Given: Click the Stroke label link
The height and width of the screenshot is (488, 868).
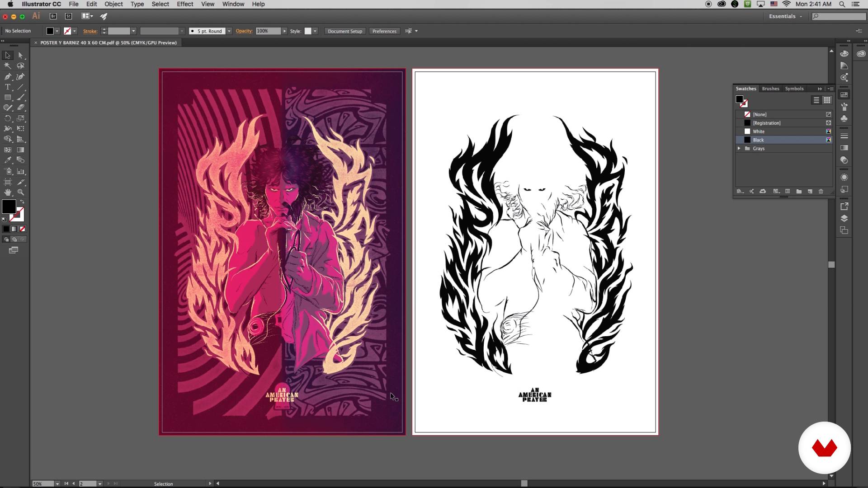Looking at the screenshot, I should pos(90,31).
